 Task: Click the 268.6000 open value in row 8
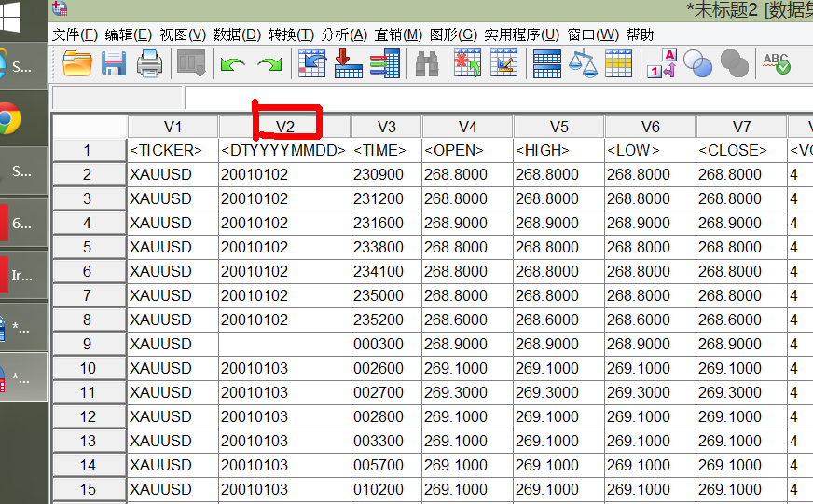click(x=468, y=320)
